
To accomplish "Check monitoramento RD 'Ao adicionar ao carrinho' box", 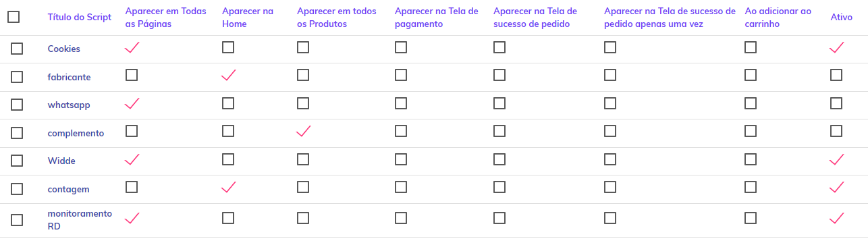I will [751, 218].
